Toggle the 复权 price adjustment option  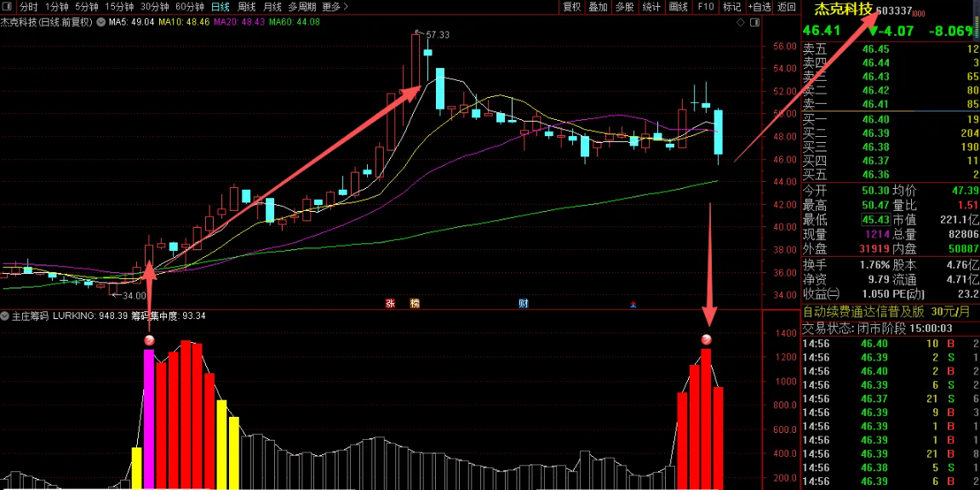point(572,7)
